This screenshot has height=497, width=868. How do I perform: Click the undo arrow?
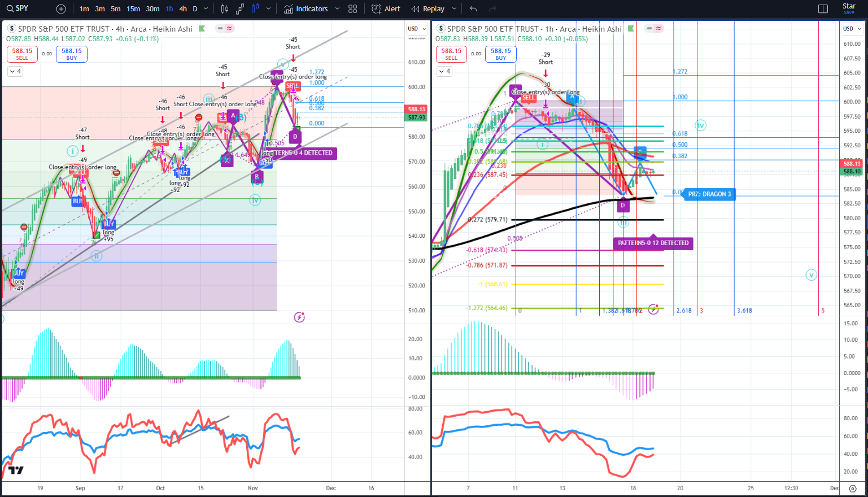(x=473, y=9)
